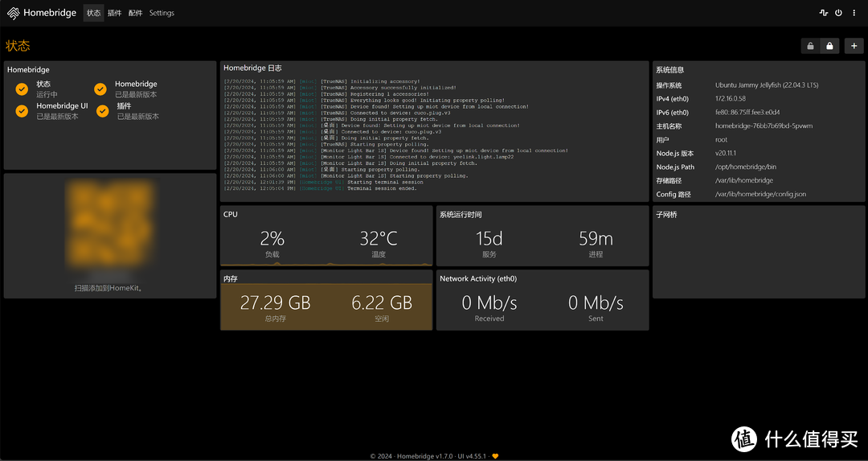Image resolution: width=868 pixels, height=461 pixels.
Task: Click the Ubuntu Jammy Jellyfish OS value
Action: coord(767,85)
